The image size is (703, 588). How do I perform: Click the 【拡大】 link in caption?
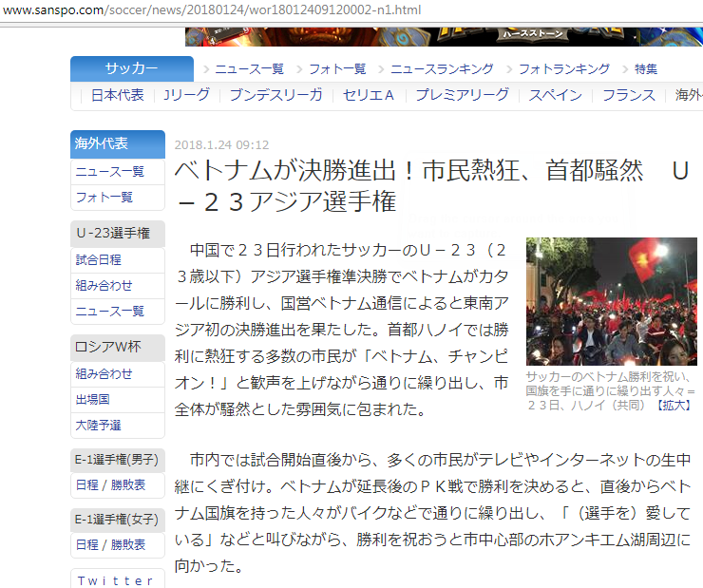[674, 406]
